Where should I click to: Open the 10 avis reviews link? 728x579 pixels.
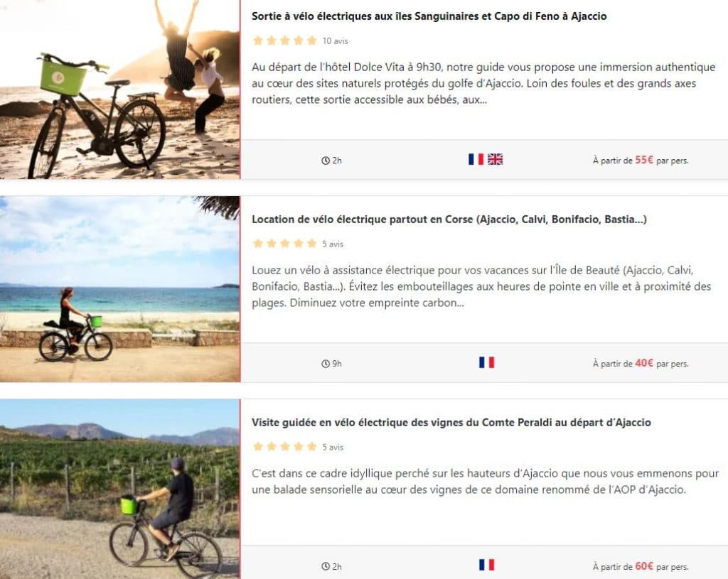(335, 41)
